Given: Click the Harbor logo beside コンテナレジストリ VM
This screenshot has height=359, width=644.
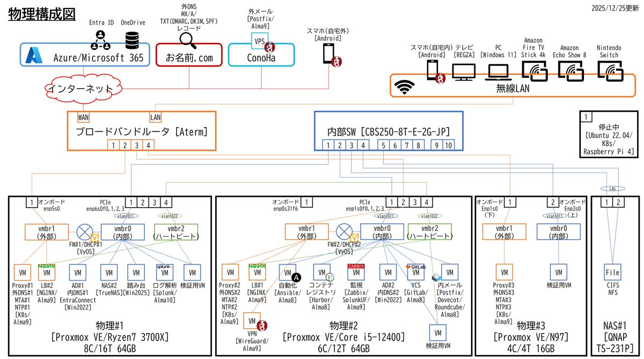Looking at the screenshot, I should pos(330,276).
